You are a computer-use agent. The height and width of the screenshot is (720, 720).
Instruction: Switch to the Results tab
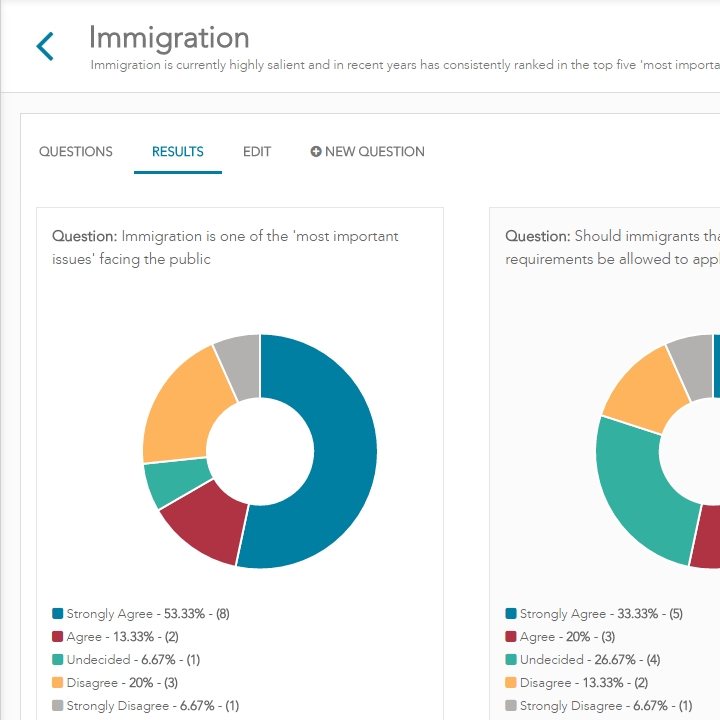pyautogui.click(x=178, y=152)
